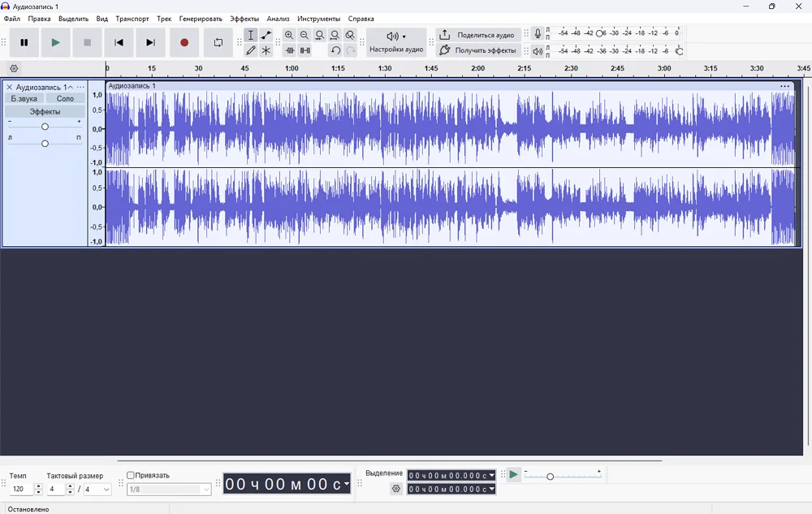Viewport: 812px width, 514px height.
Task: Open the Генерировать menu
Action: (x=201, y=19)
